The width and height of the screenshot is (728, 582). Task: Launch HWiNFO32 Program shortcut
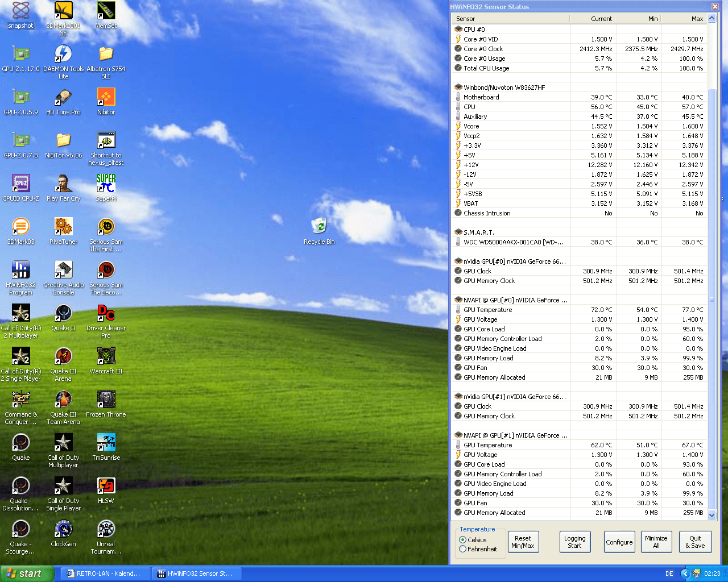tap(20, 278)
